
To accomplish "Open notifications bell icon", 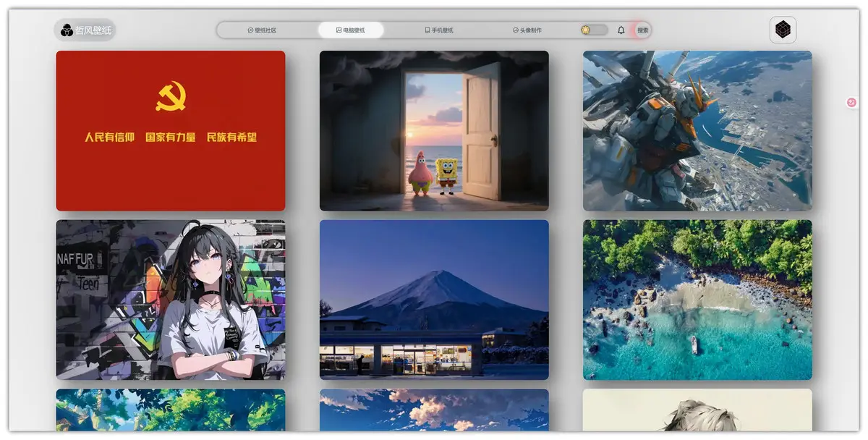I will coord(621,30).
